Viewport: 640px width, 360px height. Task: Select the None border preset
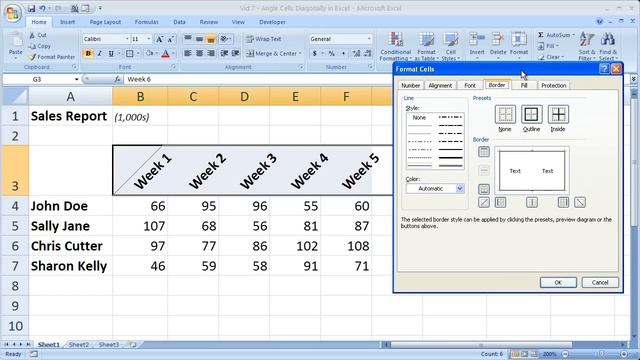505,114
